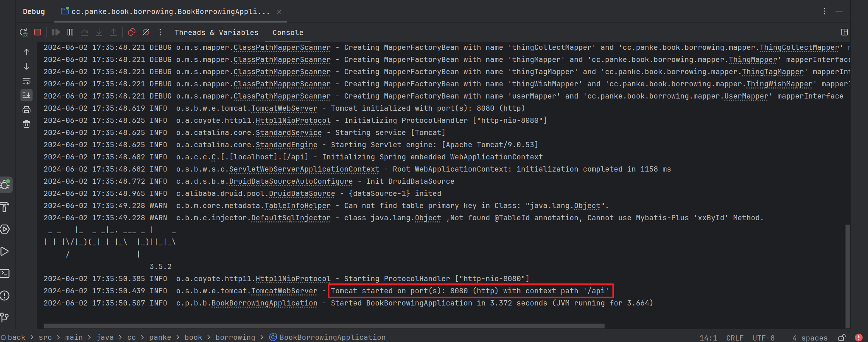This screenshot has width=868, height=342.
Task: Switch to Threads & Variables tab
Action: click(x=217, y=32)
